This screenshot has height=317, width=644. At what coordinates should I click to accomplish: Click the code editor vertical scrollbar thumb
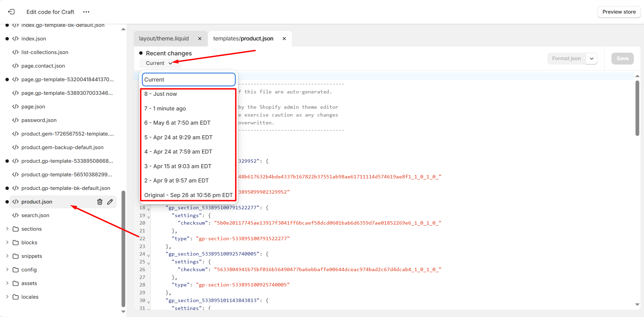pyautogui.click(x=637, y=108)
